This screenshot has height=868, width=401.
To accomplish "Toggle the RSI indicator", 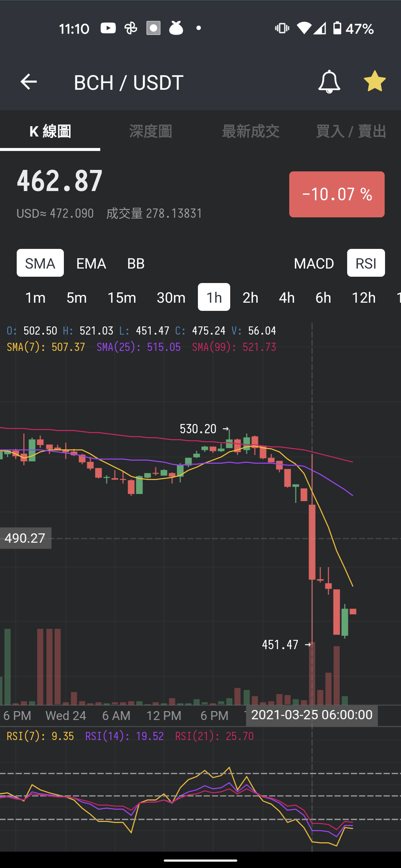I will tap(366, 263).
